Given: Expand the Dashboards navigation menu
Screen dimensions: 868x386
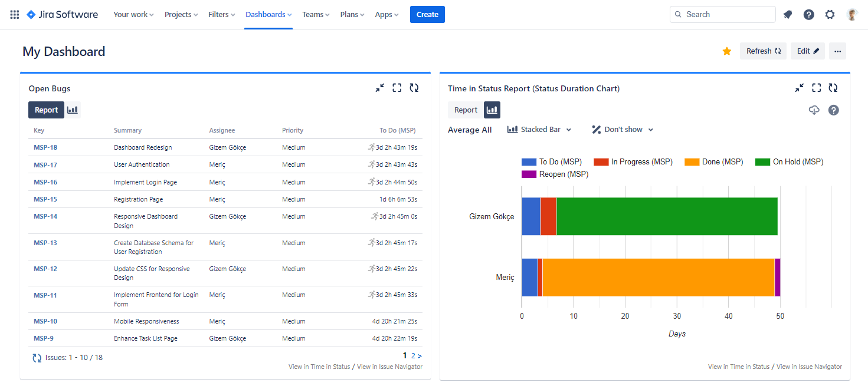Looking at the screenshot, I should point(268,14).
